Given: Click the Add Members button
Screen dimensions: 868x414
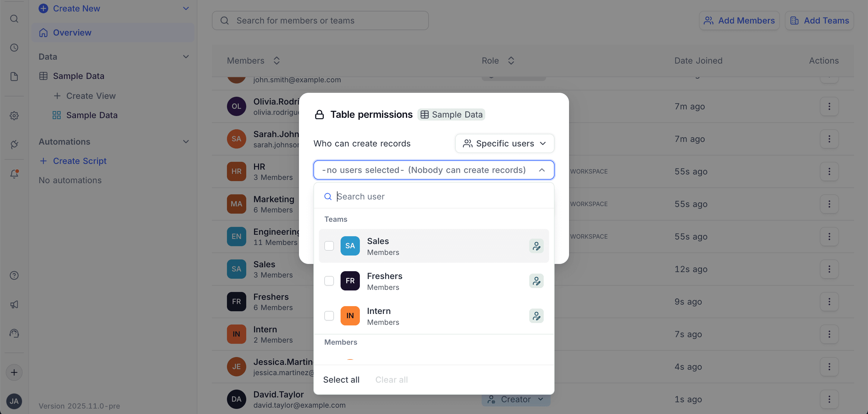Looking at the screenshot, I should coord(739,20).
